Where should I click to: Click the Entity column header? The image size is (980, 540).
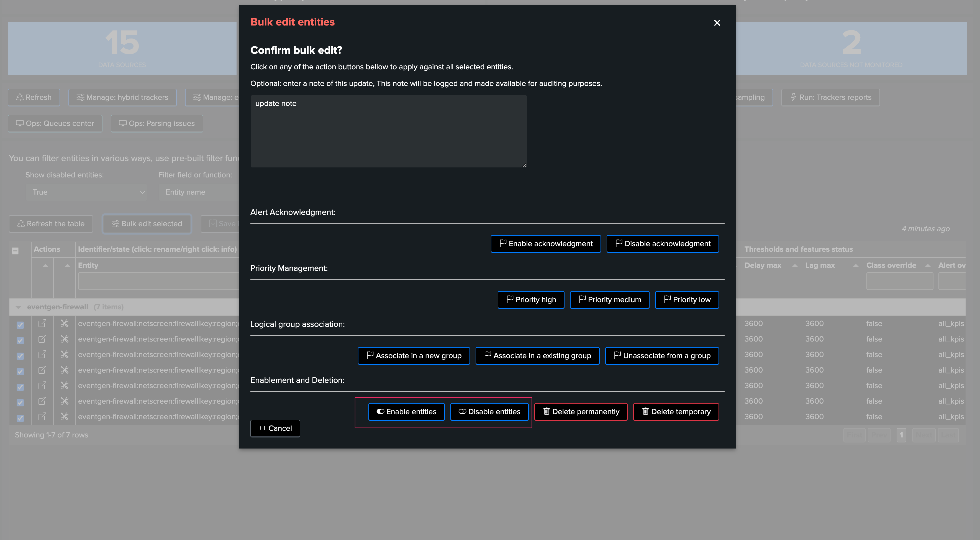click(88, 266)
